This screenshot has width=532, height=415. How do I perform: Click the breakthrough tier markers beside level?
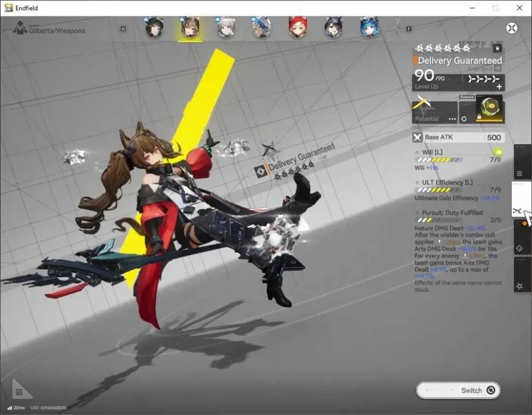[484, 79]
